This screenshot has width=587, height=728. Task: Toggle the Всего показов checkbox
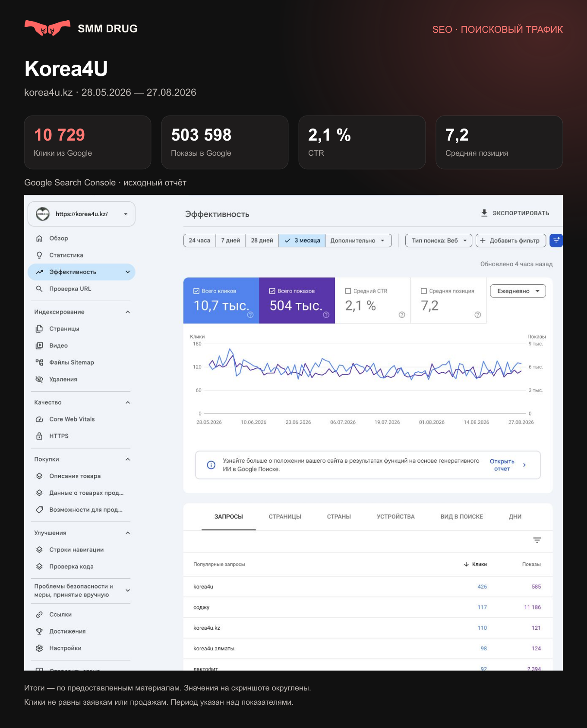[x=272, y=291]
